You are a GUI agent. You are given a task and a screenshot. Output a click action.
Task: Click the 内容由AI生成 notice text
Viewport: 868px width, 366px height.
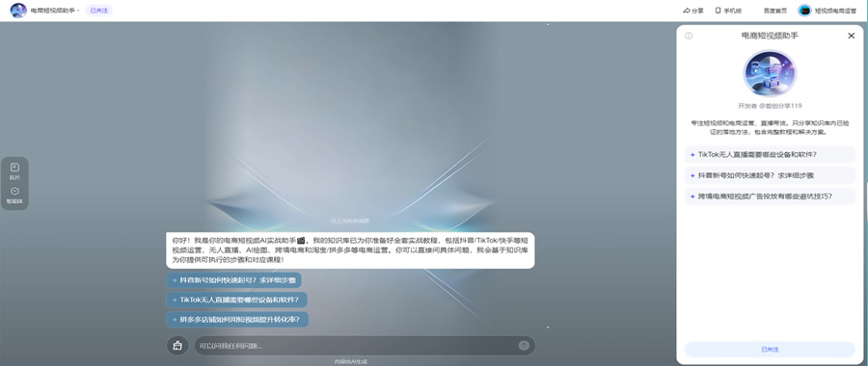coord(350,361)
